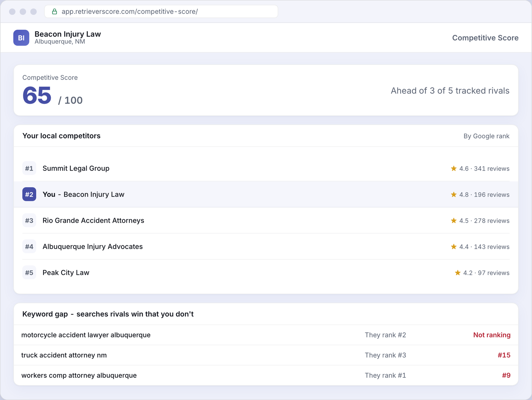Image resolution: width=532 pixels, height=400 pixels.
Task: Select Summit Legal Group competitor
Action: 266,168
